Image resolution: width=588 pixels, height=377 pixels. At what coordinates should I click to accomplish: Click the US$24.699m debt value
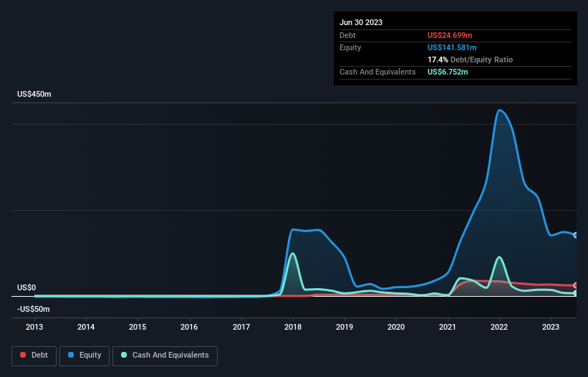click(450, 35)
